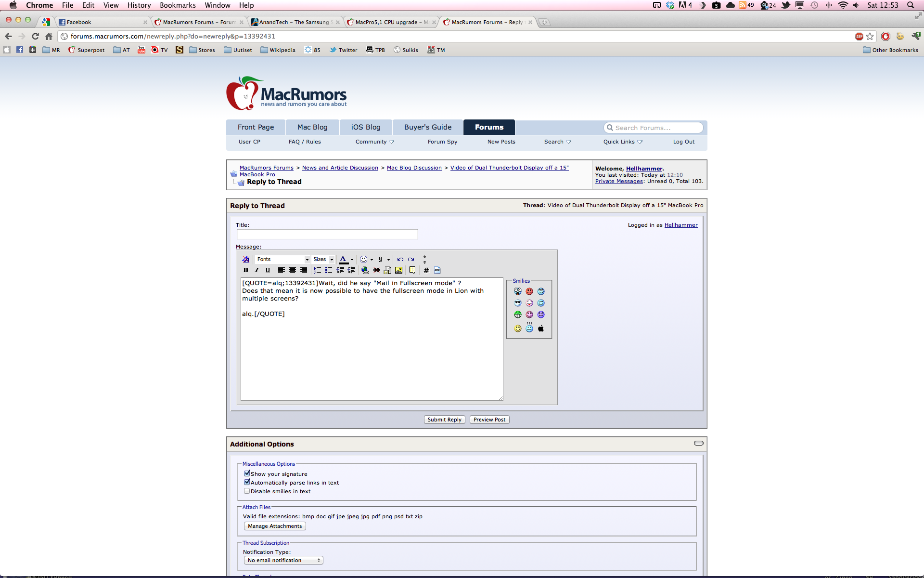Toggle bold formatting in editor toolbar

point(245,270)
